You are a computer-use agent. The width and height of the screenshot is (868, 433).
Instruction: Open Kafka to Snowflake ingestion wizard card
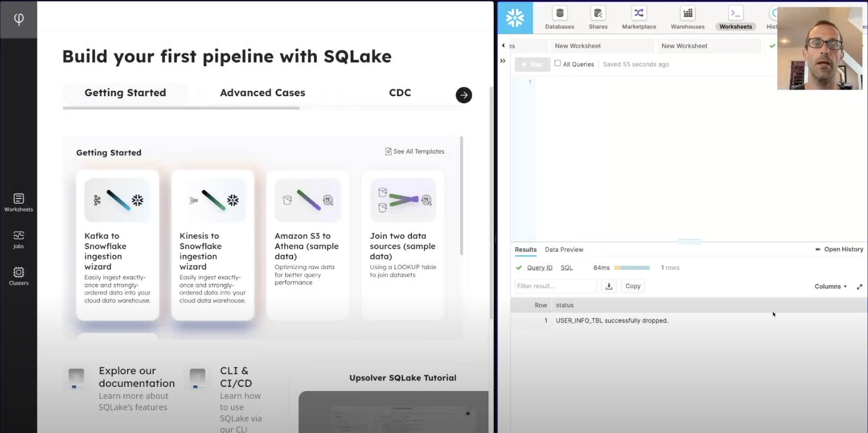117,245
